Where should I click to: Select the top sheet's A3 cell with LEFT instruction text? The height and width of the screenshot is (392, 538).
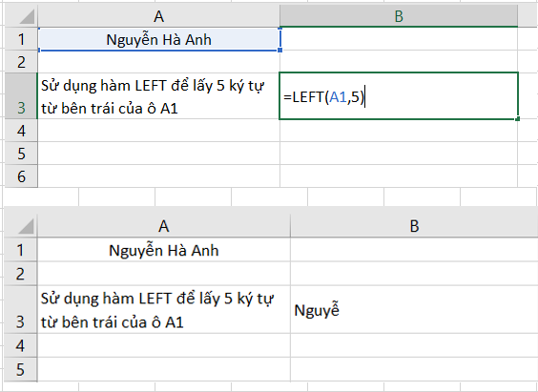point(159,96)
